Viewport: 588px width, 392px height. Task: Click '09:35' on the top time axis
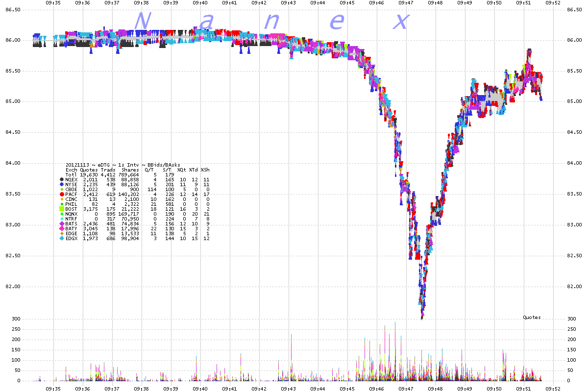click(x=53, y=2)
